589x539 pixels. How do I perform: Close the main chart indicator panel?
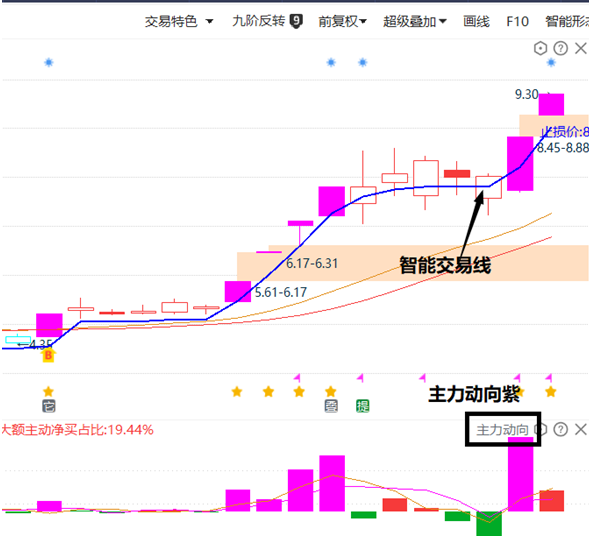(581, 48)
